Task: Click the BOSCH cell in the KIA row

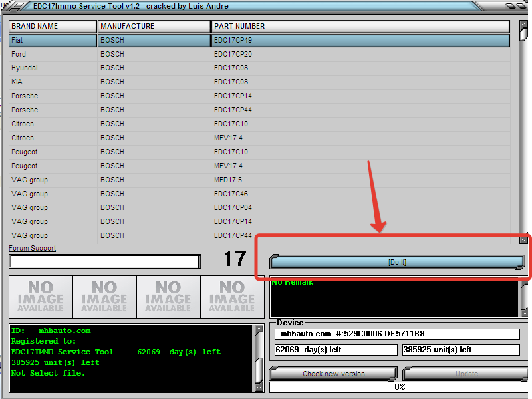Action: (154, 82)
